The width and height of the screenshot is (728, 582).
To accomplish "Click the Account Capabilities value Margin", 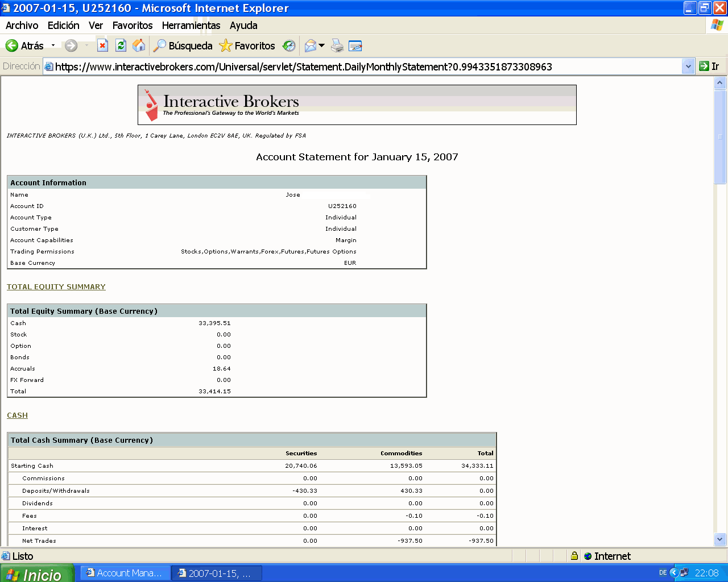I will point(346,240).
